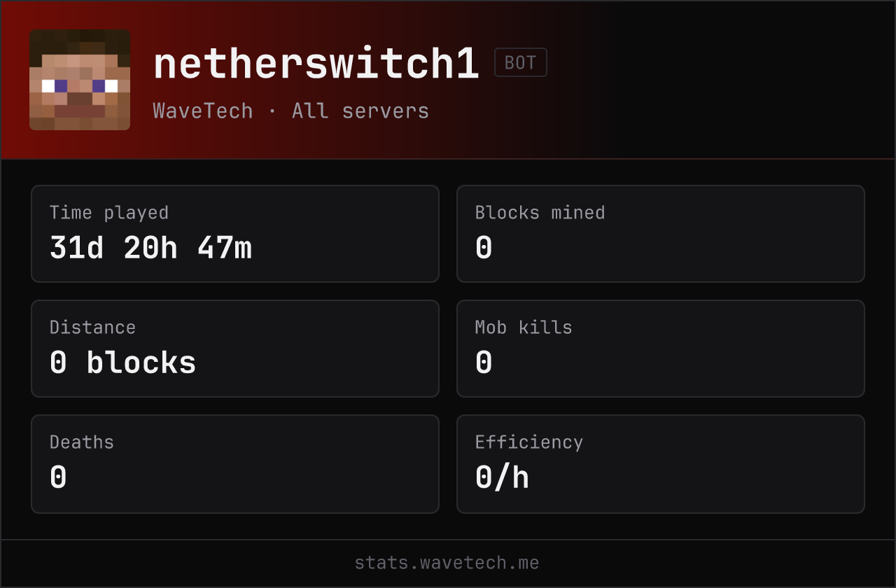Visit the stats.wavetech.me footer link
Image resolution: width=896 pixels, height=588 pixels.
coord(447,563)
